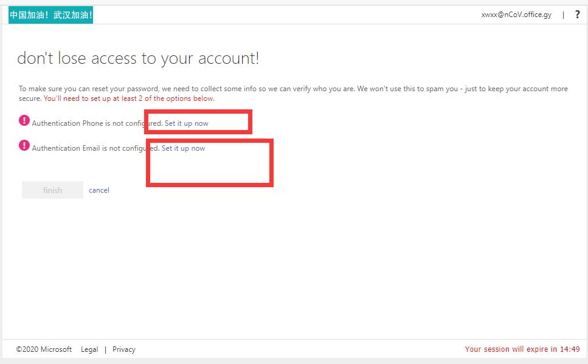Viewport: 588px width, 364px height.
Task: Open the Privacy link in footer
Action: 124,349
